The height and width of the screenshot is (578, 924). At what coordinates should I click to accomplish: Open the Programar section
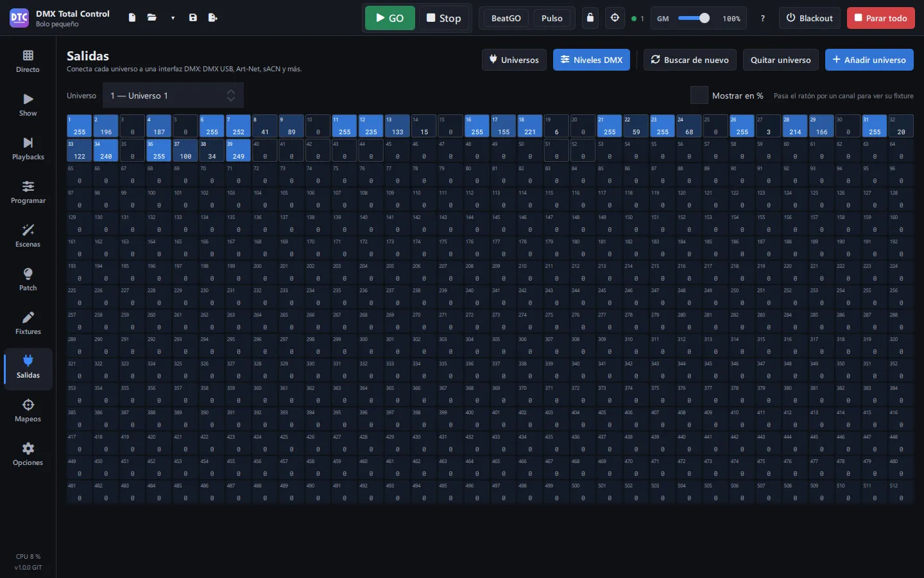(x=28, y=193)
